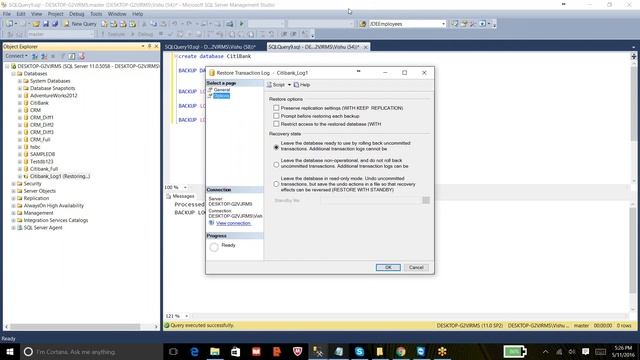Select AlwaysOn High Availability node
The height and width of the screenshot is (360, 640).
point(54,205)
